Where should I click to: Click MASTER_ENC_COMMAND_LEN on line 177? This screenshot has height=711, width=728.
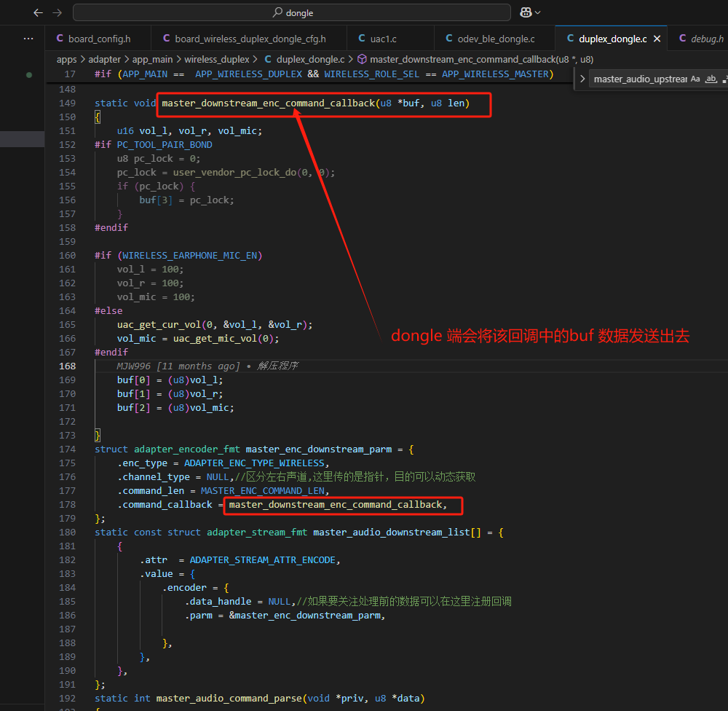coord(262,491)
